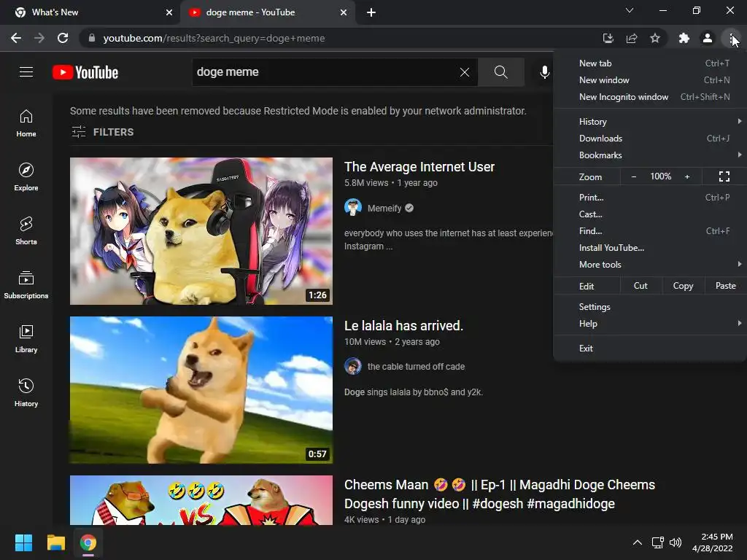Click install app icon in address bar
Screen dimensions: 747x560
(x=608, y=38)
